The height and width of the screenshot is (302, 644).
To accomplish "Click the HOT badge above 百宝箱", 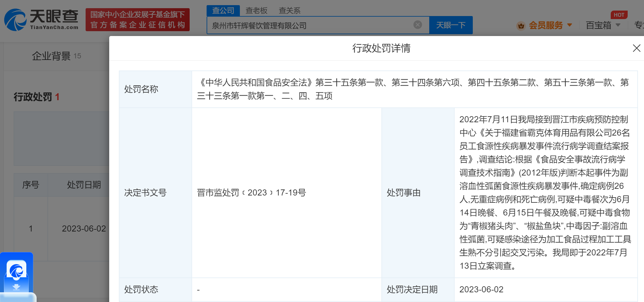I will (x=619, y=15).
